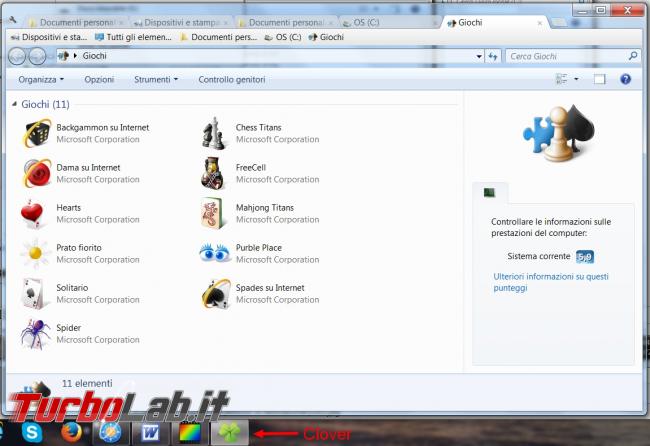The height and width of the screenshot is (446, 650).
Task: Open a new Clover tab
Action: 559,22
